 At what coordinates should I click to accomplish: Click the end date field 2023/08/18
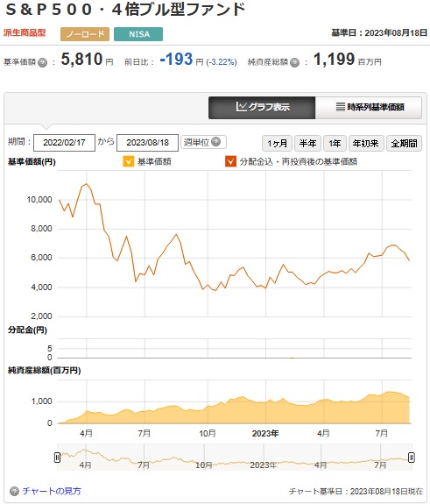[x=147, y=143]
